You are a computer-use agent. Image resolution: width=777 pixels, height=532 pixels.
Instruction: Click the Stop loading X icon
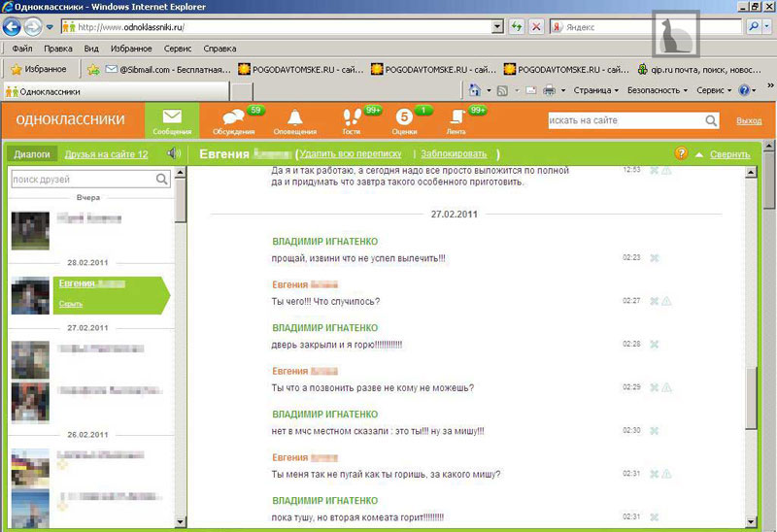point(536,27)
